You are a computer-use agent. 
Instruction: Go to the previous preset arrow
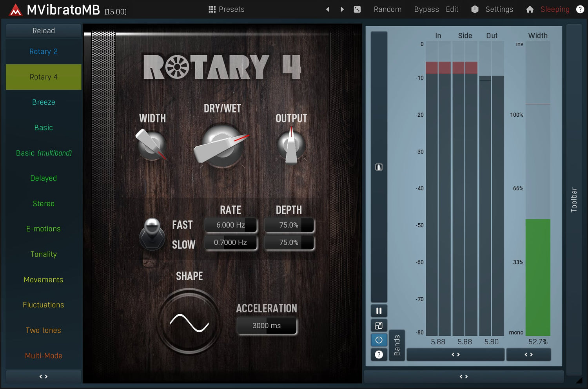[328, 9]
